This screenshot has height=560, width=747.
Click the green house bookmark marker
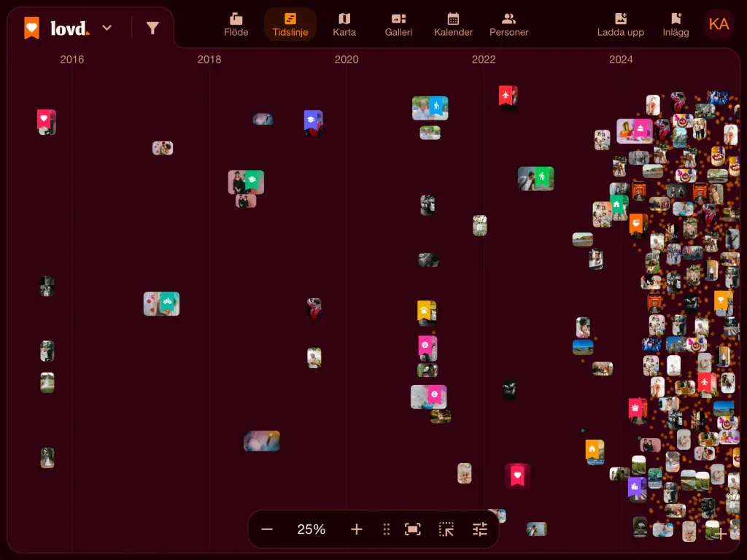point(616,205)
